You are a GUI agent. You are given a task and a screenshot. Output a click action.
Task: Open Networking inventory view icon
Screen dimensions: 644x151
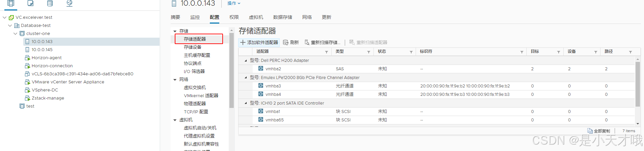[69, 3]
